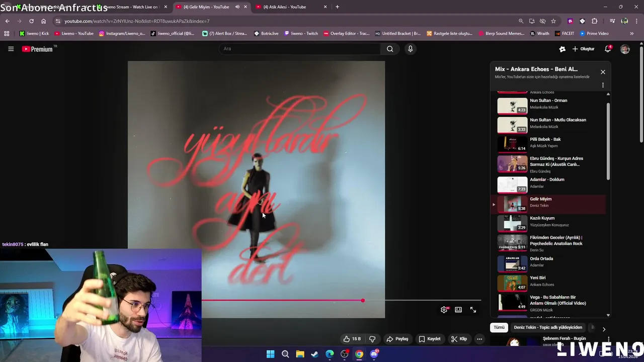
Task: Open Windows taskbar search
Action: tap(285, 354)
